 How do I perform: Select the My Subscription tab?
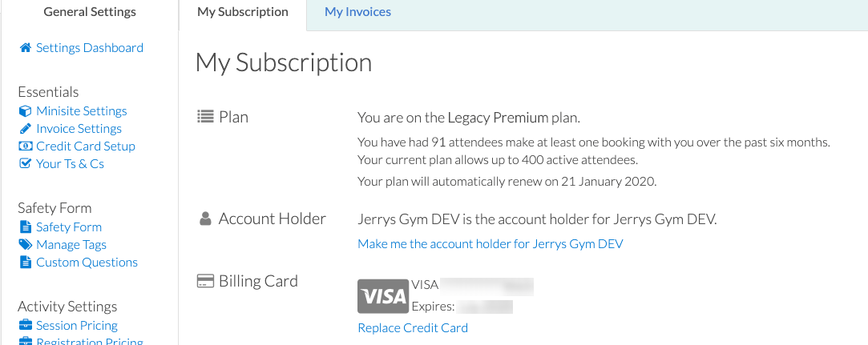243,12
